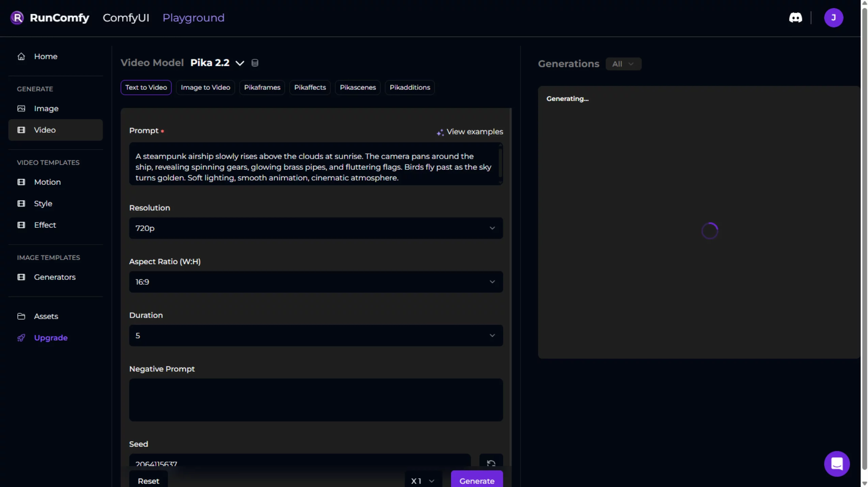The width and height of the screenshot is (868, 487).
Task: Randomize the seed with the refresh icon
Action: [491, 463]
